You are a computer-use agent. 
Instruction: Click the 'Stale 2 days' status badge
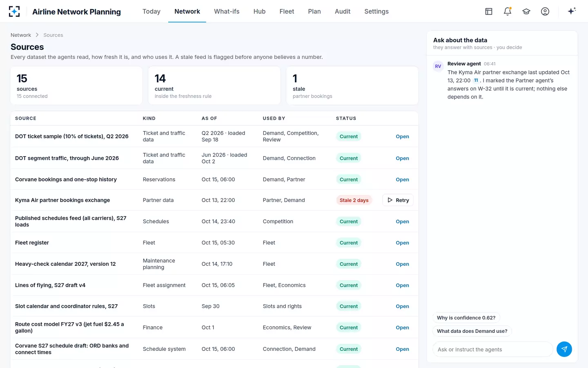click(x=354, y=200)
